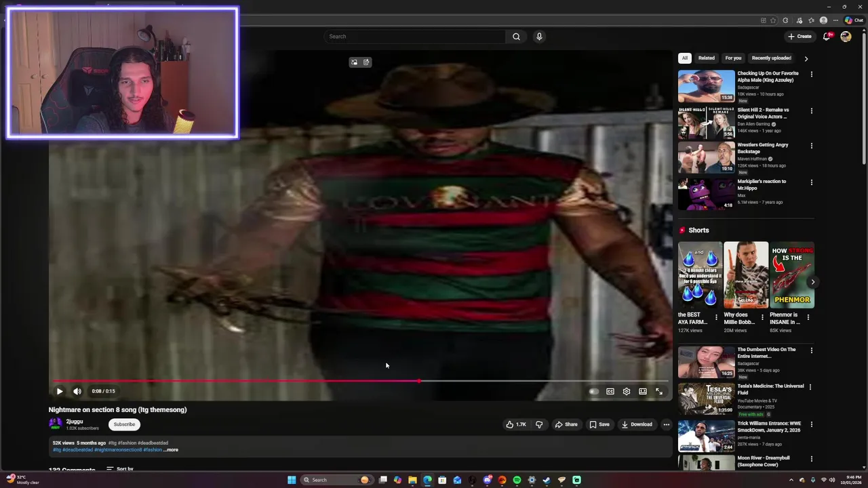Turn on subtitles with the CC icon

click(610, 391)
